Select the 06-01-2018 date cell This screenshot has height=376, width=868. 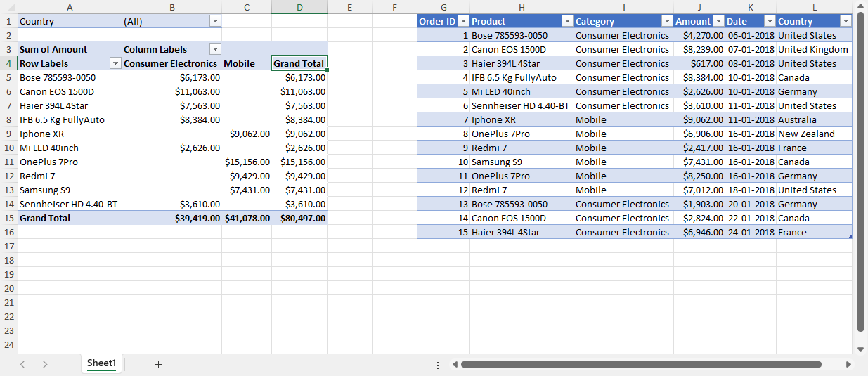[x=751, y=35]
